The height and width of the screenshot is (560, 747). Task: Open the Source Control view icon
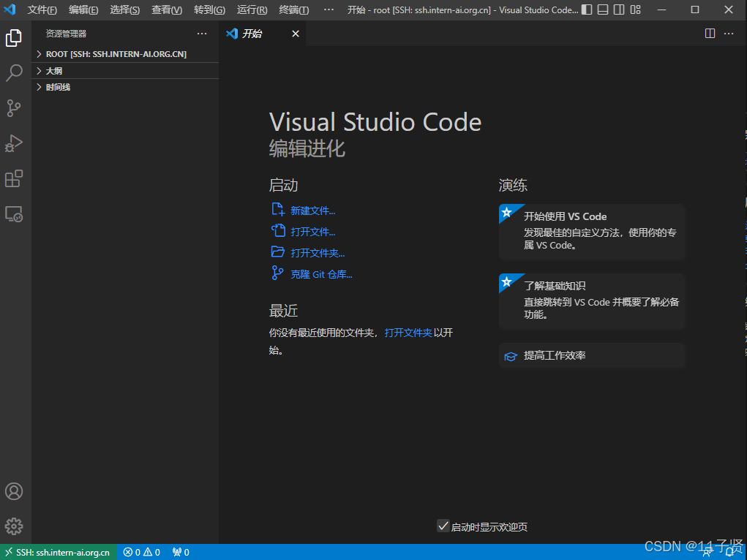point(14,108)
